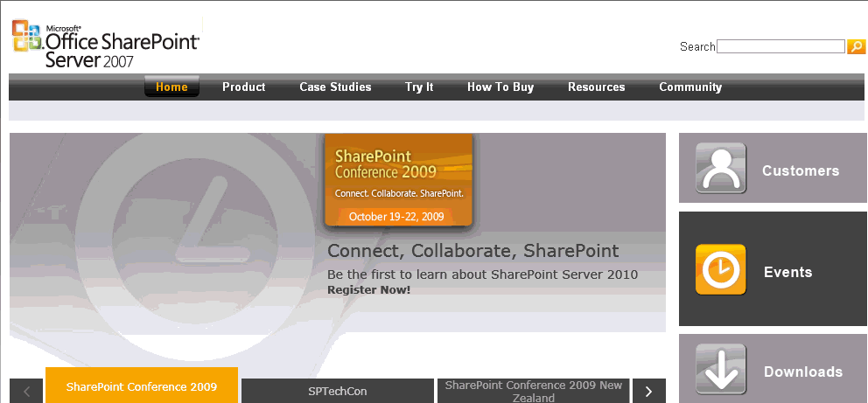Open the Resources menu

(596, 87)
